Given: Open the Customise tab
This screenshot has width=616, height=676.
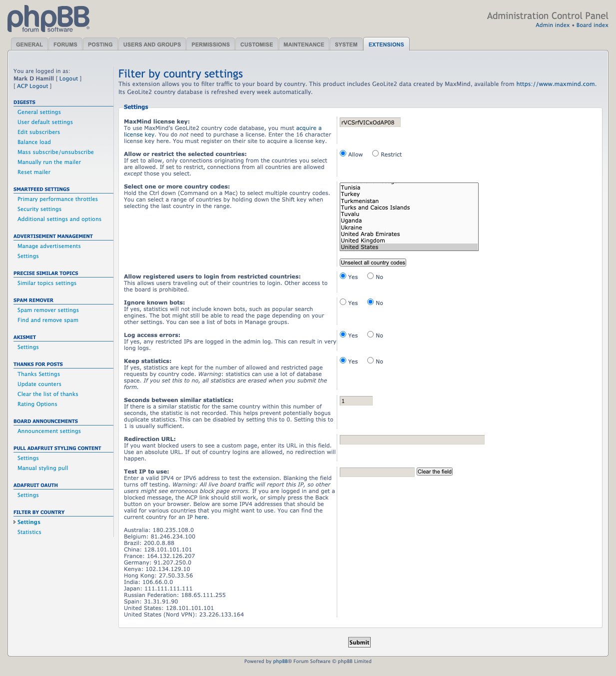Looking at the screenshot, I should [257, 44].
